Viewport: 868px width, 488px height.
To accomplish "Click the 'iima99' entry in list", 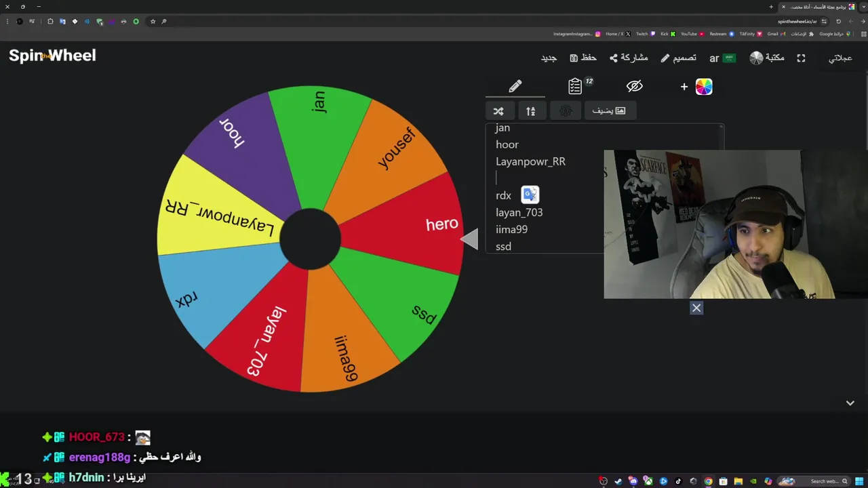I will coord(511,229).
